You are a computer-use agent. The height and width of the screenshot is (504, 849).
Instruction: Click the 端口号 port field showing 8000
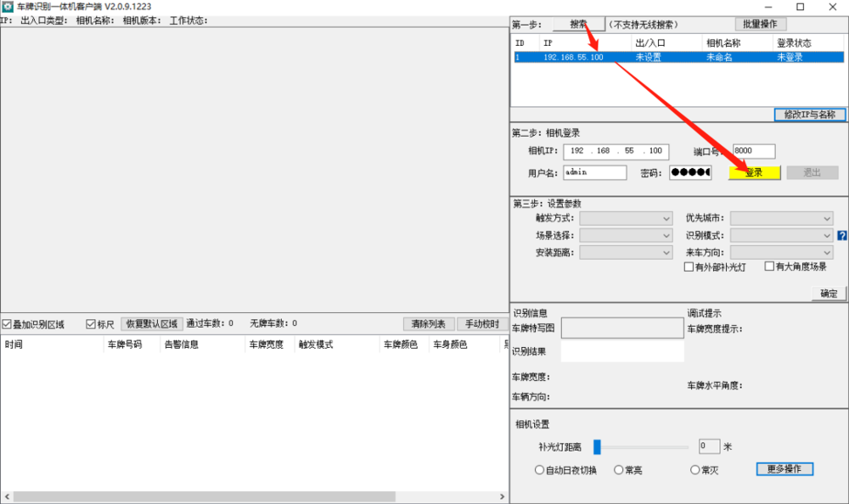(x=754, y=151)
